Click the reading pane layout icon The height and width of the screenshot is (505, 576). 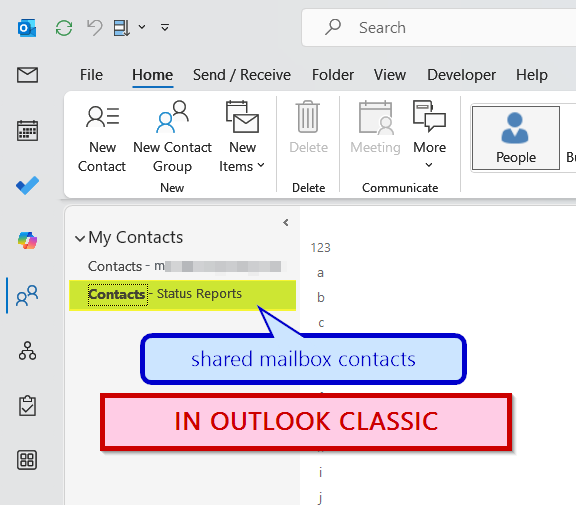click(121, 28)
